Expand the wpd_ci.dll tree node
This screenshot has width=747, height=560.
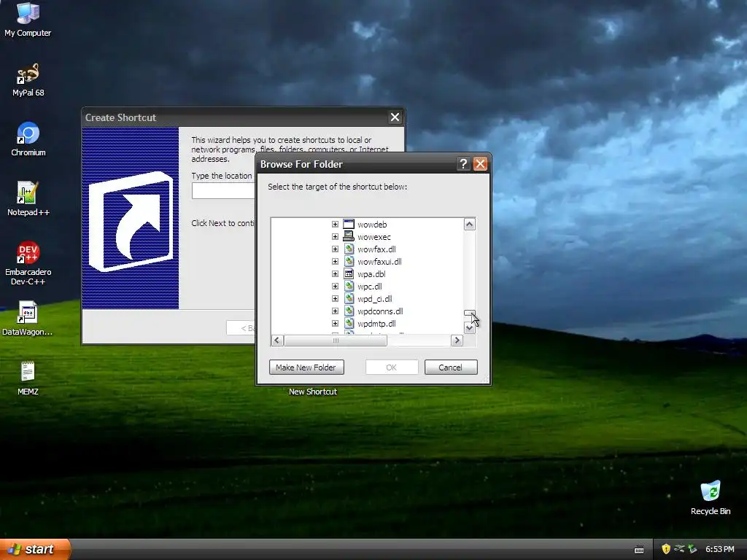pyautogui.click(x=335, y=298)
